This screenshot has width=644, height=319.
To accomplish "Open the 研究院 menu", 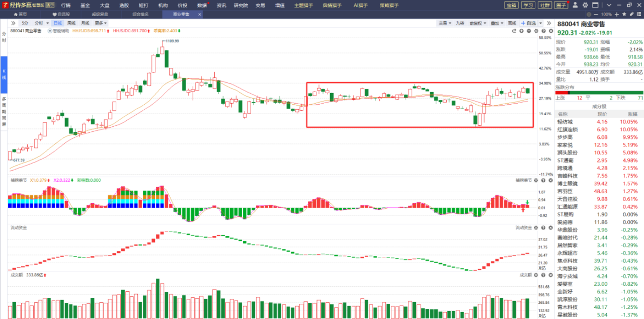I will 241,6.
